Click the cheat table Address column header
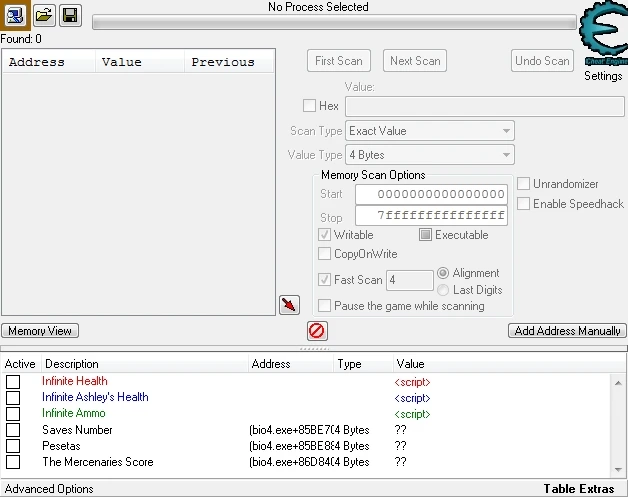Image resolution: width=628 pixels, height=497 pixels. (x=291, y=364)
